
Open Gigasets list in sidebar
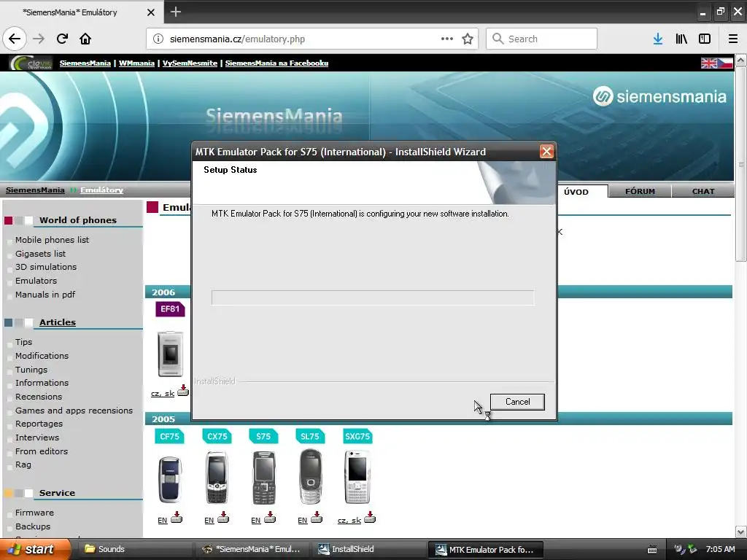(x=41, y=254)
